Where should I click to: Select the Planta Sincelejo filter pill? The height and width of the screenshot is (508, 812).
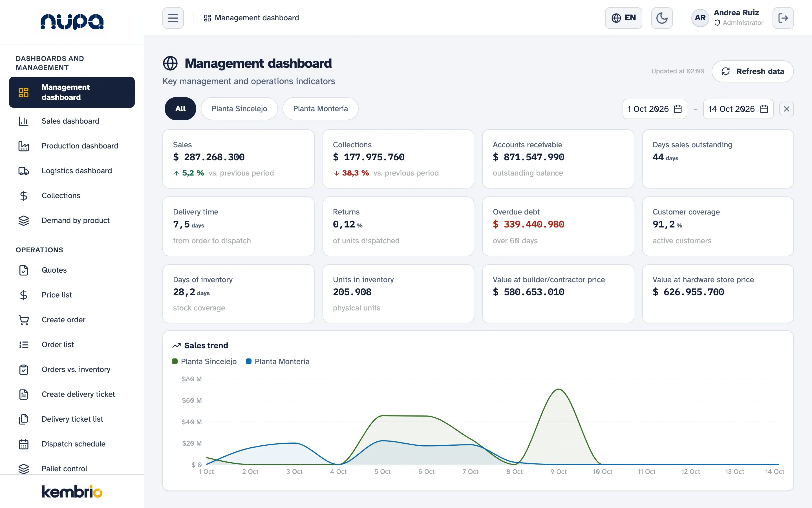pyautogui.click(x=239, y=109)
